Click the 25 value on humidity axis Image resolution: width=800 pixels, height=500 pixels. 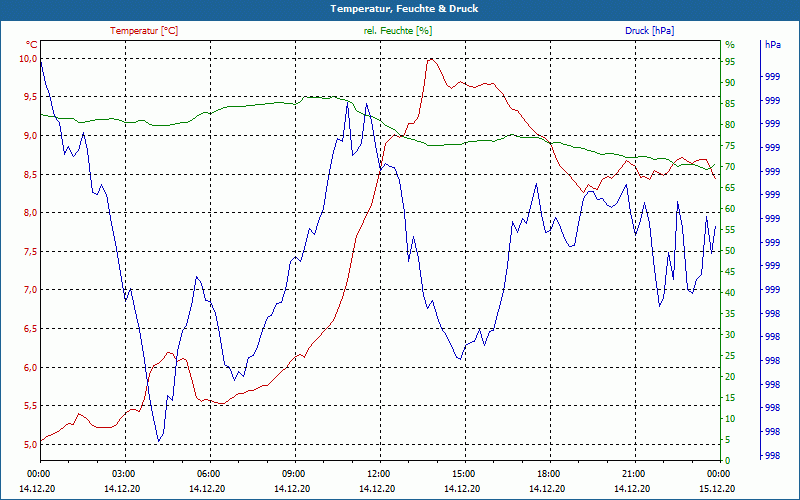[x=730, y=356]
